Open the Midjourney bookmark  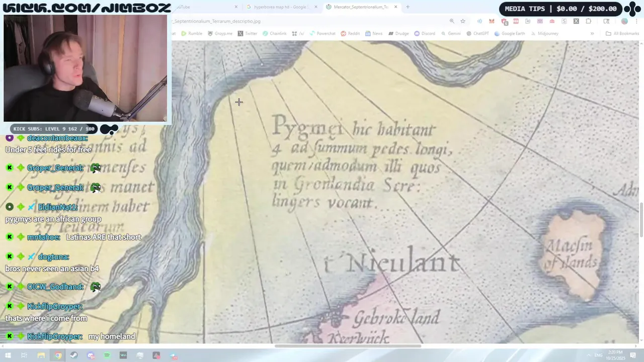pos(544,34)
